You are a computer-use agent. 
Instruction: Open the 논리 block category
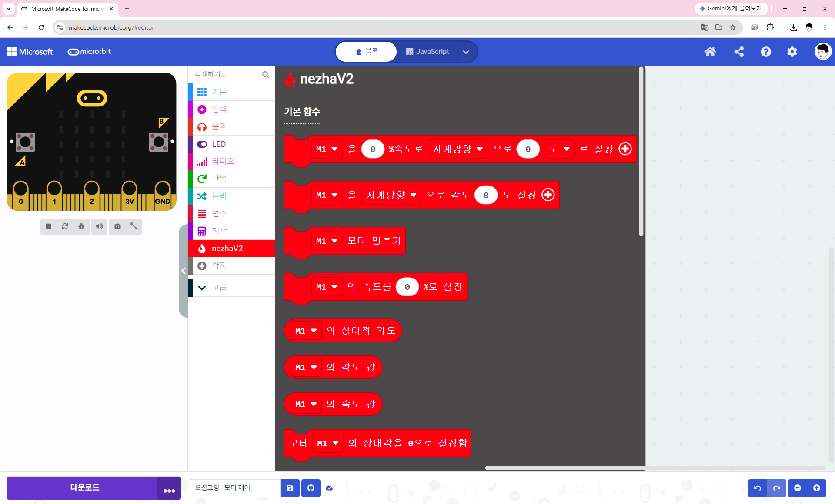(231, 196)
